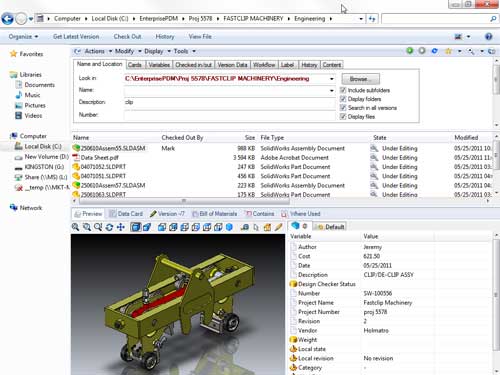Click the measure tool icon in preview toolbar
This screenshot has height=375, width=500.
(245, 227)
